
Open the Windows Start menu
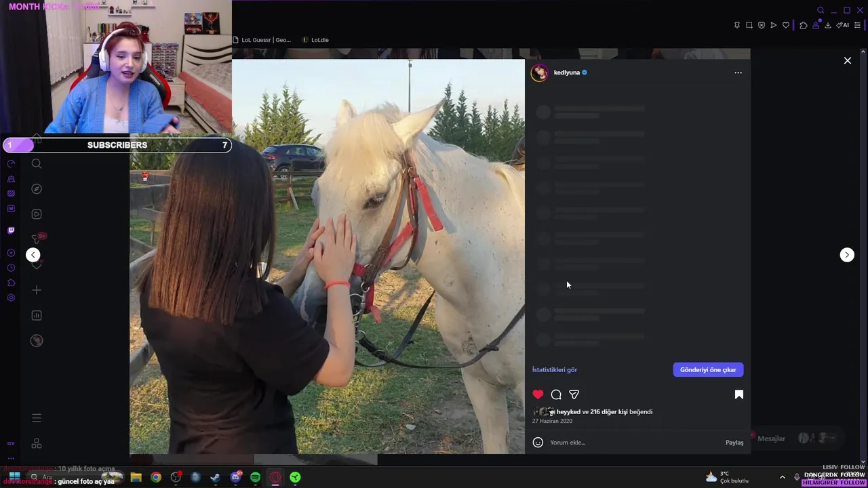pyautogui.click(x=14, y=477)
